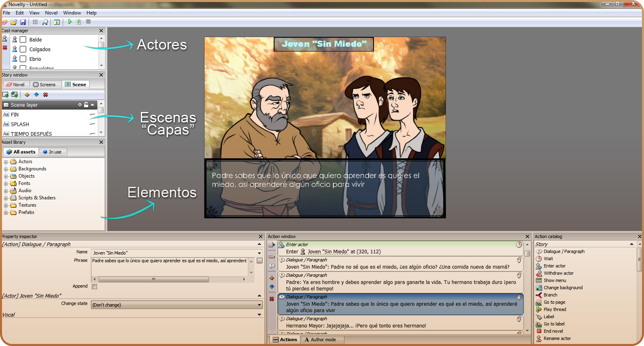644x346 pixels.
Task: Move layer up with the orange arrow in Story window
Action: click(27, 95)
